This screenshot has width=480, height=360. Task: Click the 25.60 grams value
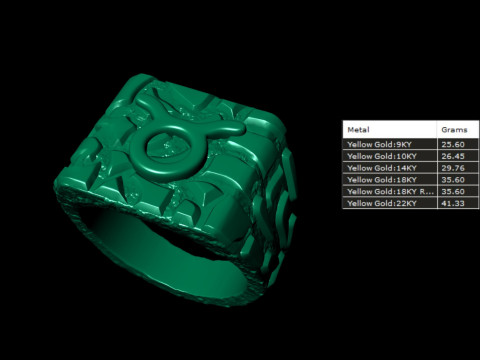[453, 144]
